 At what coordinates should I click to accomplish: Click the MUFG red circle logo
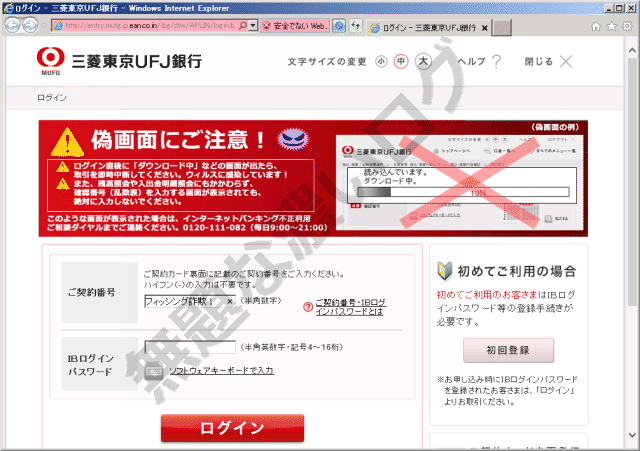51,58
